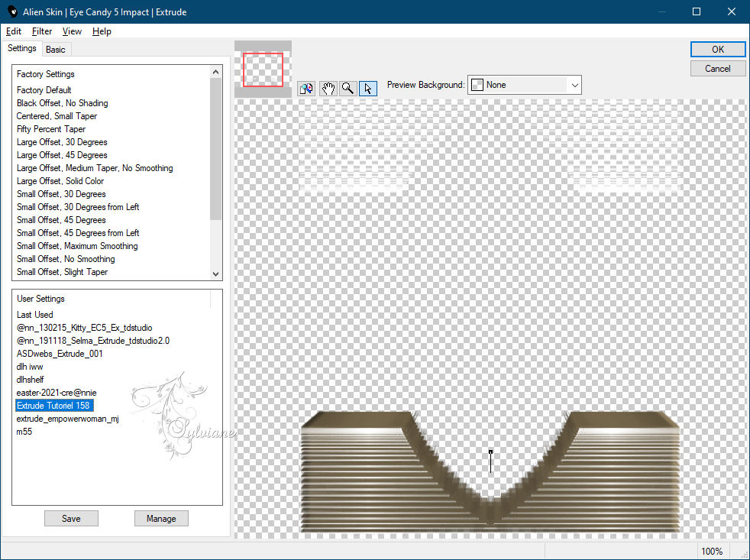The image size is (750, 560).
Task: Click the Preview Background color swatch
Action: (x=477, y=85)
